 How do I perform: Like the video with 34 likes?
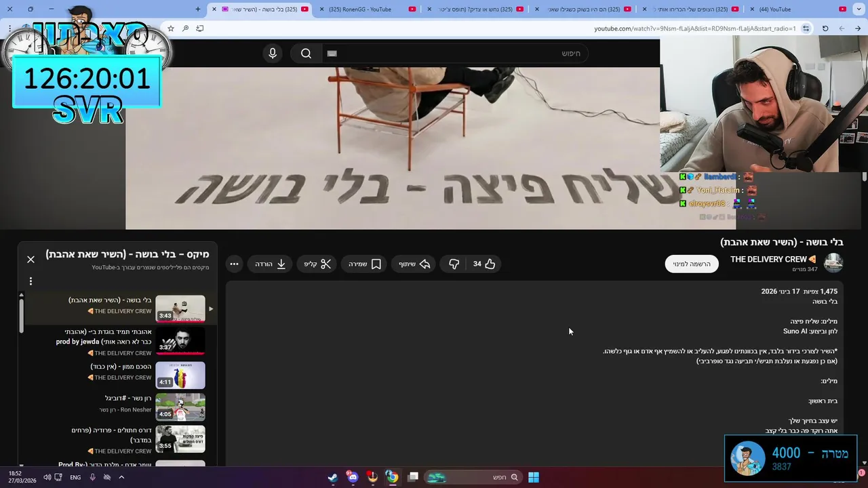click(x=484, y=264)
